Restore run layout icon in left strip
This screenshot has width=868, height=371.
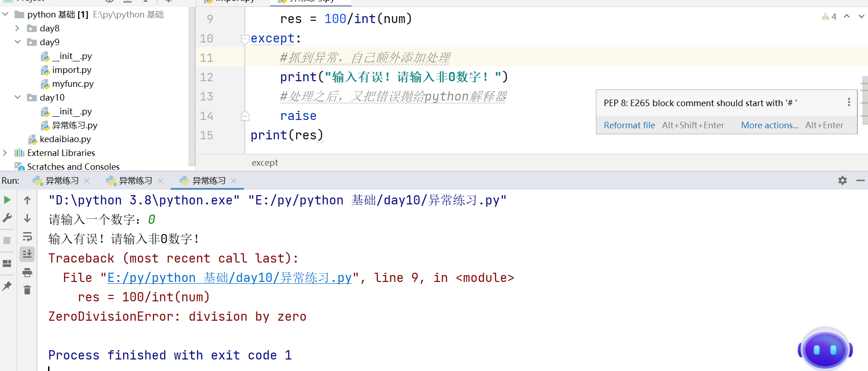7,263
